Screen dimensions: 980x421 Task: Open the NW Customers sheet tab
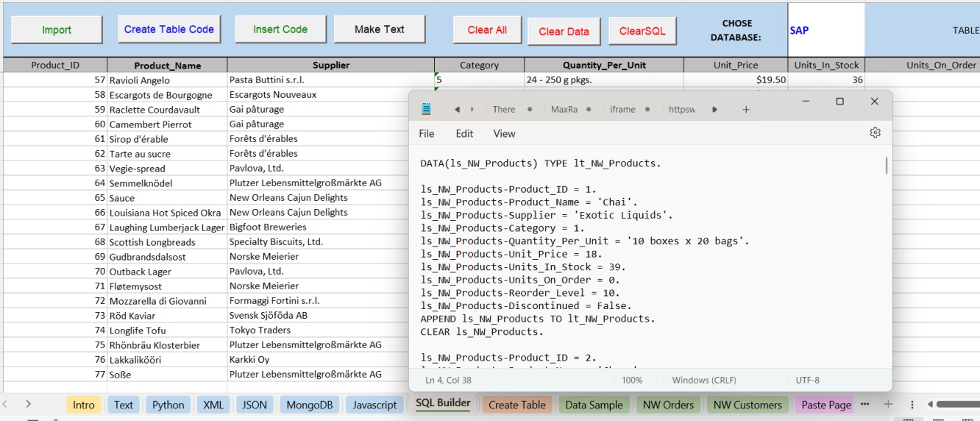click(748, 405)
